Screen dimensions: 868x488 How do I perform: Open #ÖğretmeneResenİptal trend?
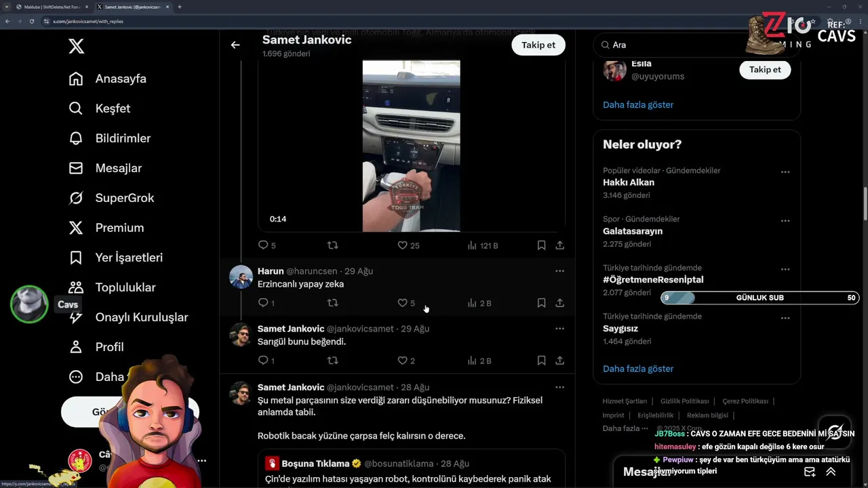pos(653,280)
